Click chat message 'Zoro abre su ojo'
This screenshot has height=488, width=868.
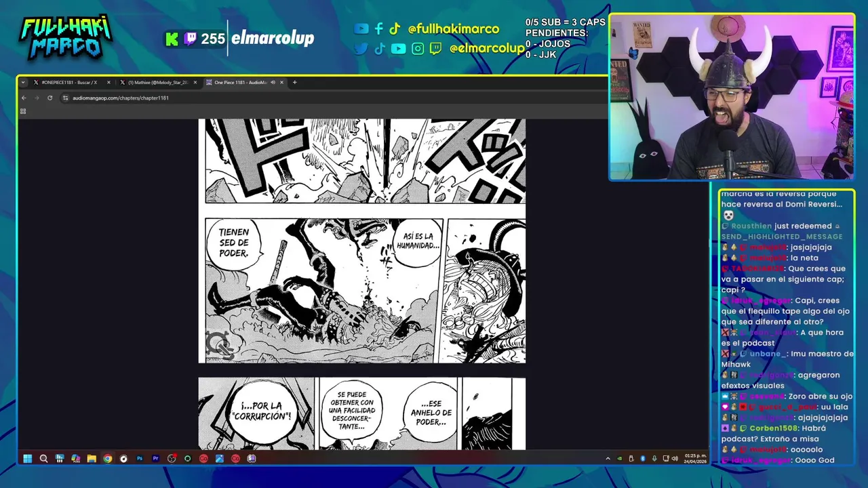coord(787,396)
